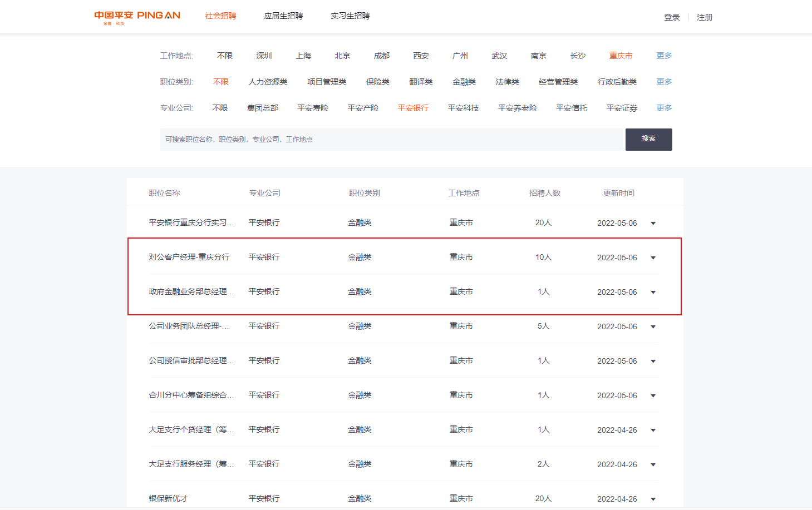Open job 大足支行服务经理（筹…
Screen dimensions: 812x510
pyautogui.click(x=191, y=464)
